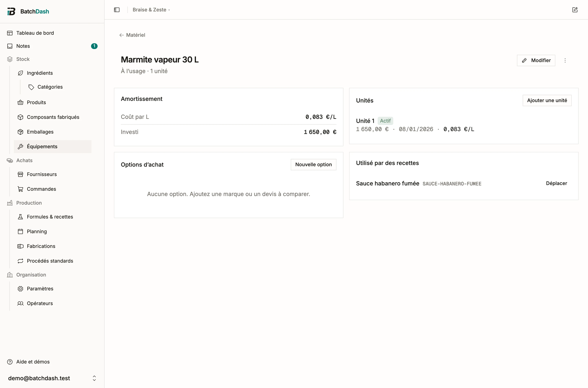Select the Unité 1 row
The width and height of the screenshot is (588, 388).
point(464,125)
